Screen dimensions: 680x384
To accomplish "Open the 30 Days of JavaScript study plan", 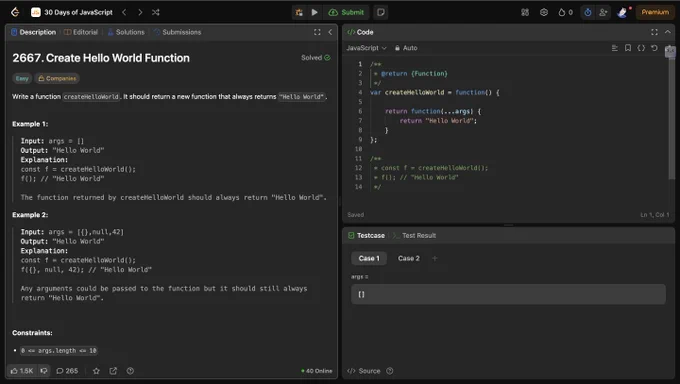I will (72, 12).
